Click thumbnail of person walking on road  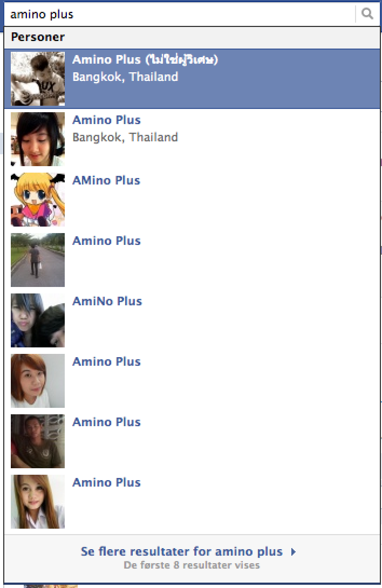[x=38, y=260]
